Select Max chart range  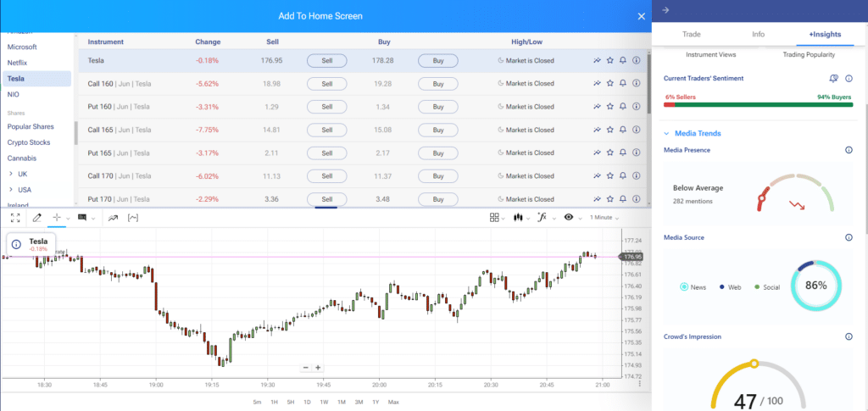[x=393, y=403]
